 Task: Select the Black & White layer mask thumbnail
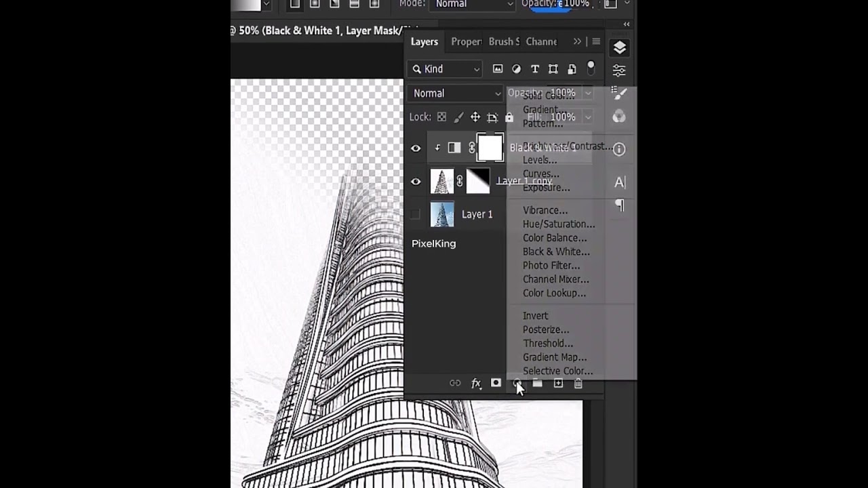[x=490, y=148]
